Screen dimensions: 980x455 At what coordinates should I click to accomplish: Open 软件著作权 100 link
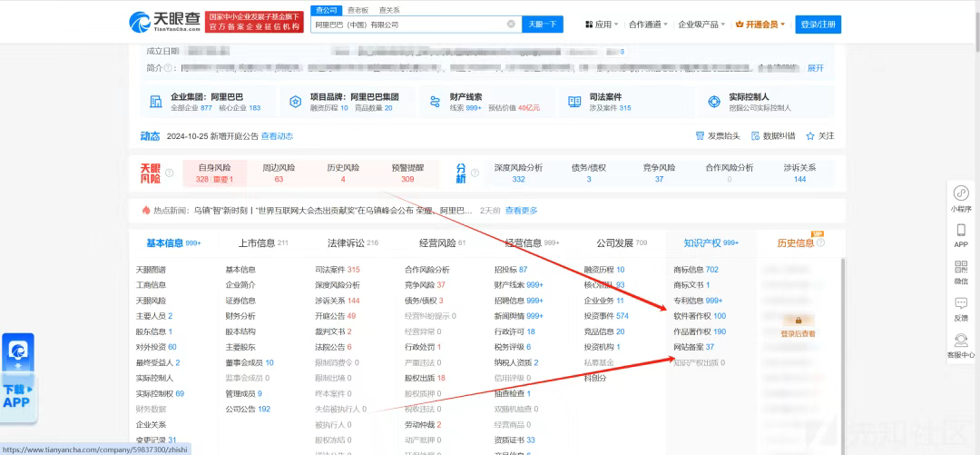coord(700,316)
